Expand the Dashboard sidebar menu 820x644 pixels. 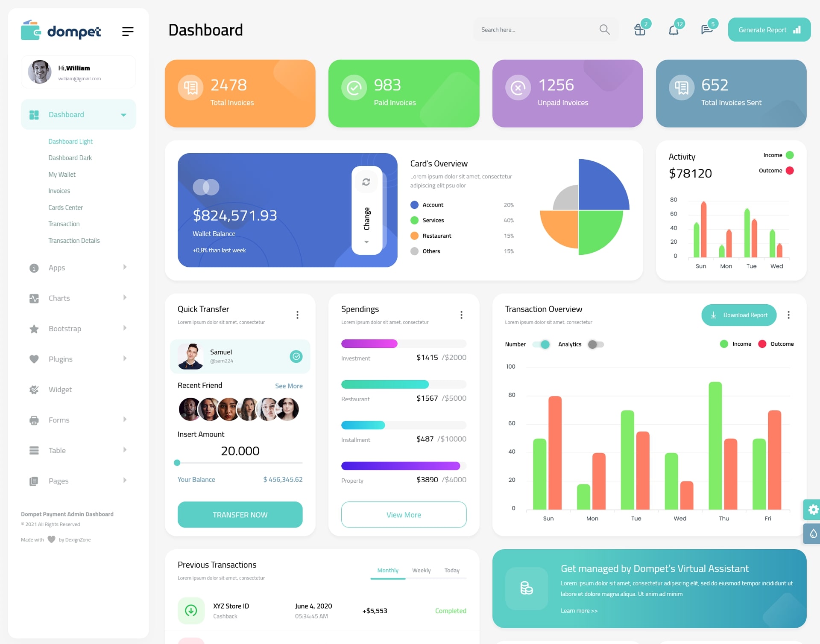[x=123, y=114]
